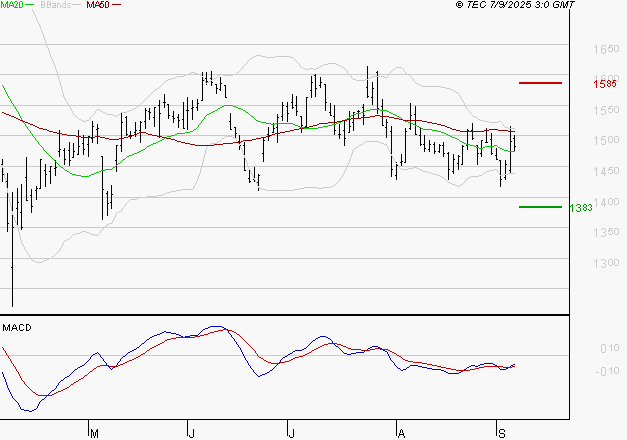627x440 pixels.
Task: Click the second J month marker
Action: (292, 434)
